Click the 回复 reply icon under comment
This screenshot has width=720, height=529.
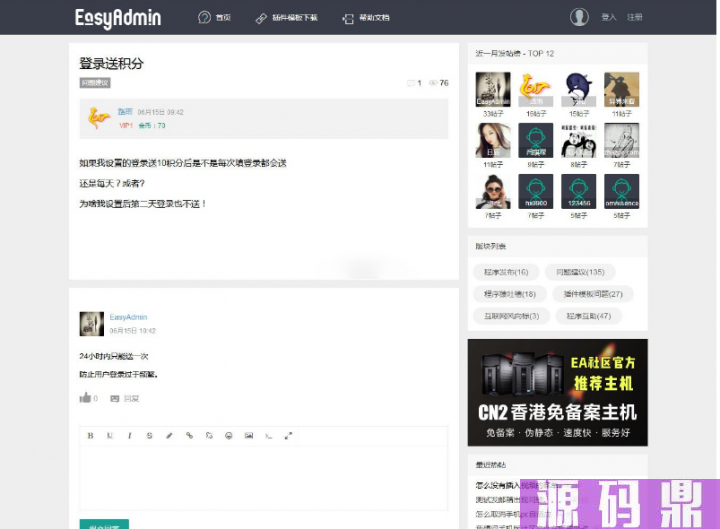pos(115,398)
